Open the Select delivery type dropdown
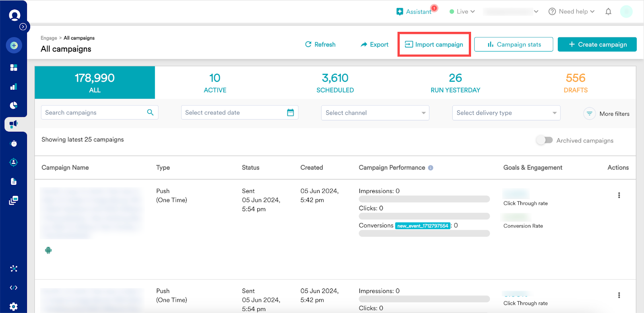 [506, 113]
